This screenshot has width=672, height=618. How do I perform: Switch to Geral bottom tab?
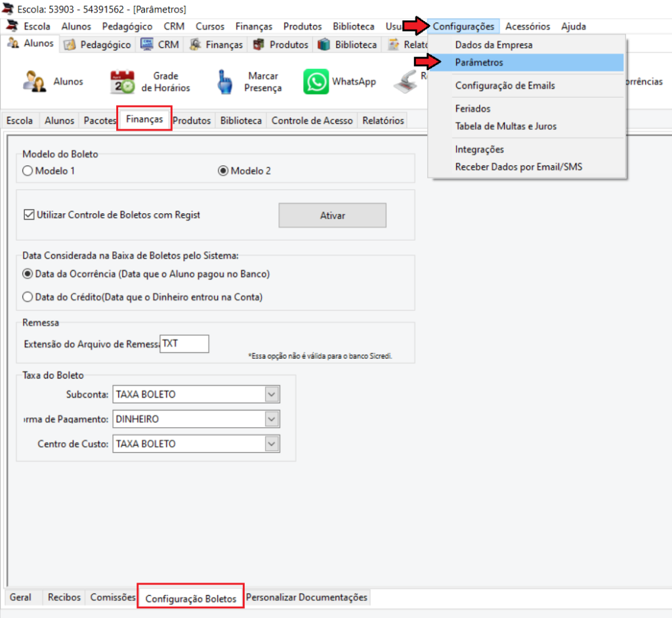tap(20, 597)
